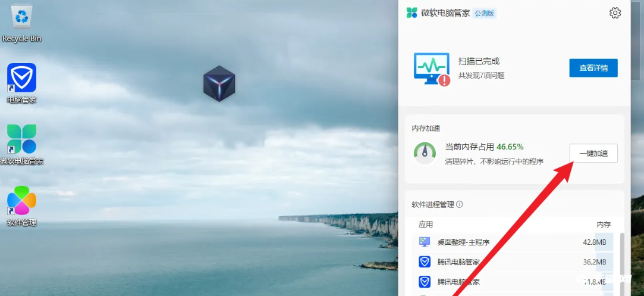Click the 应用 column header
The width and height of the screenshot is (644, 296).
pyautogui.click(x=426, y=225)
